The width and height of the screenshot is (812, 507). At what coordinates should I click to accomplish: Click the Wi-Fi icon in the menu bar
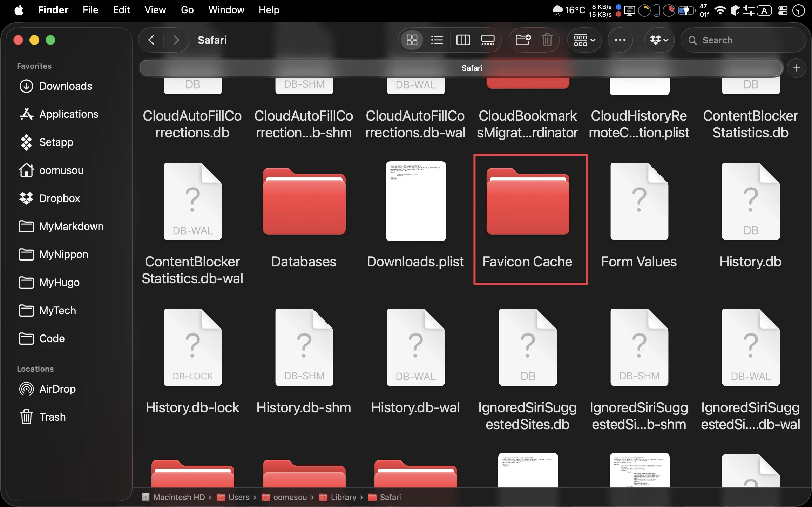(x=720, y=10)
